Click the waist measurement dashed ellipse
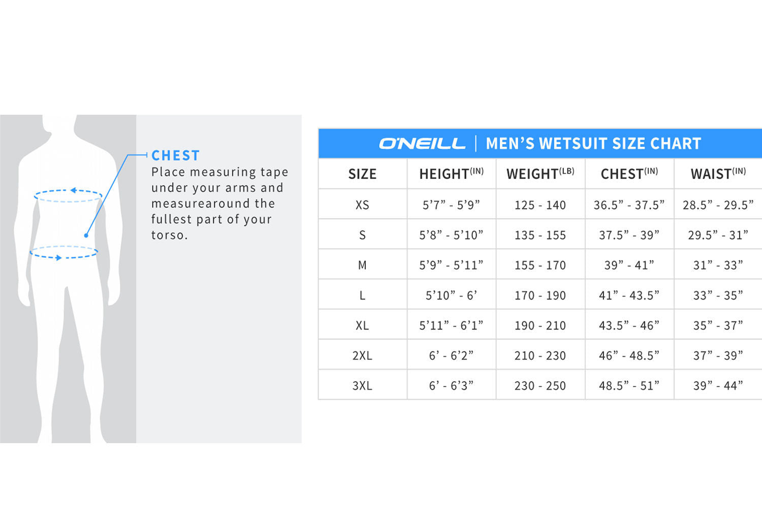 coord(64,252)
